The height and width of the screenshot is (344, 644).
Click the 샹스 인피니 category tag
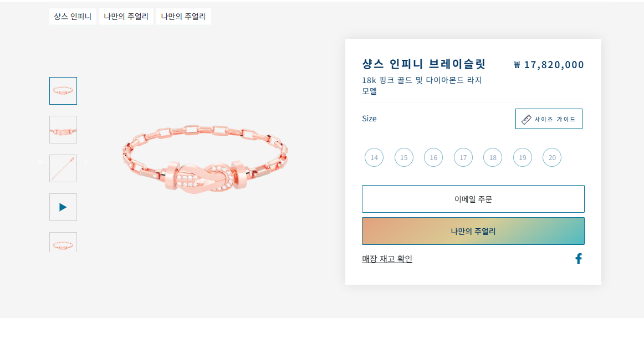coord(72,16)
